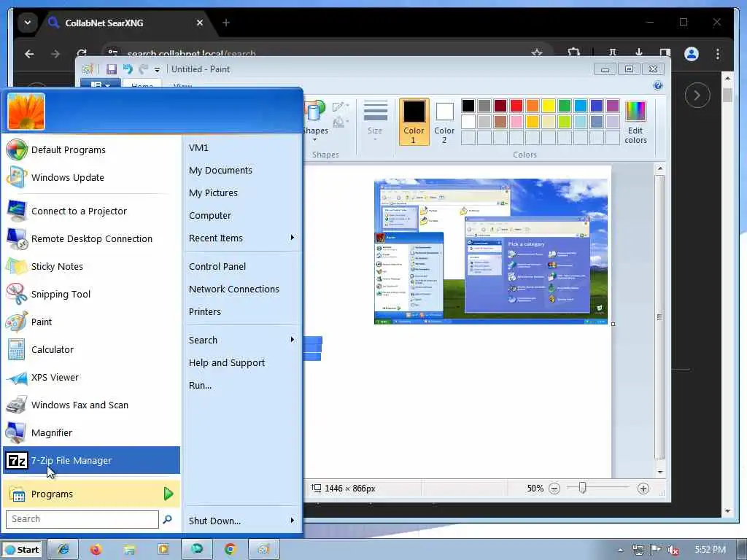Launch Magnifier

(91, 432)
